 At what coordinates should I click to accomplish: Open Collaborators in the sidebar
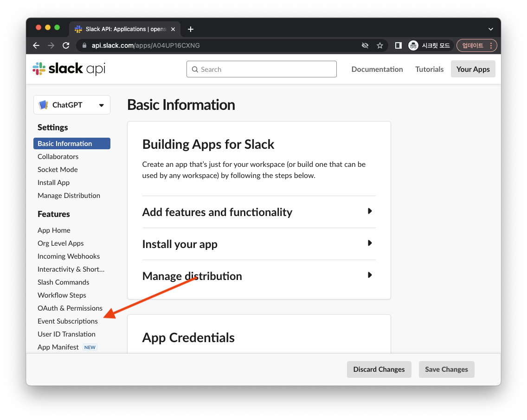click(x=58, y=157)
